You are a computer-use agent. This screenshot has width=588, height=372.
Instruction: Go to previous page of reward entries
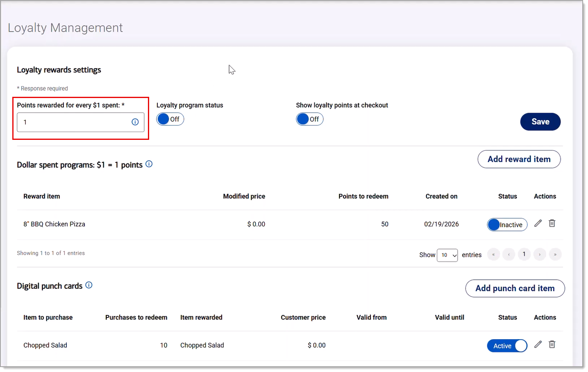pyautogui.click(x=509, y=254)
